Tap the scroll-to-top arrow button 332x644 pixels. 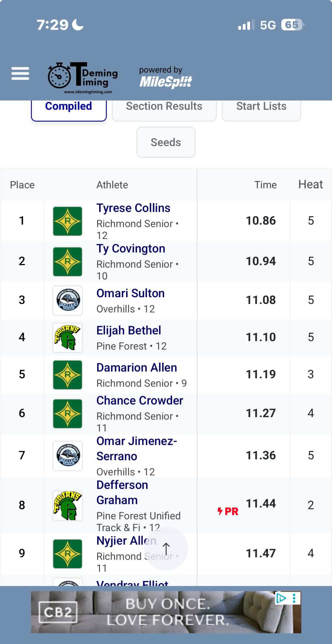[166, 549]
